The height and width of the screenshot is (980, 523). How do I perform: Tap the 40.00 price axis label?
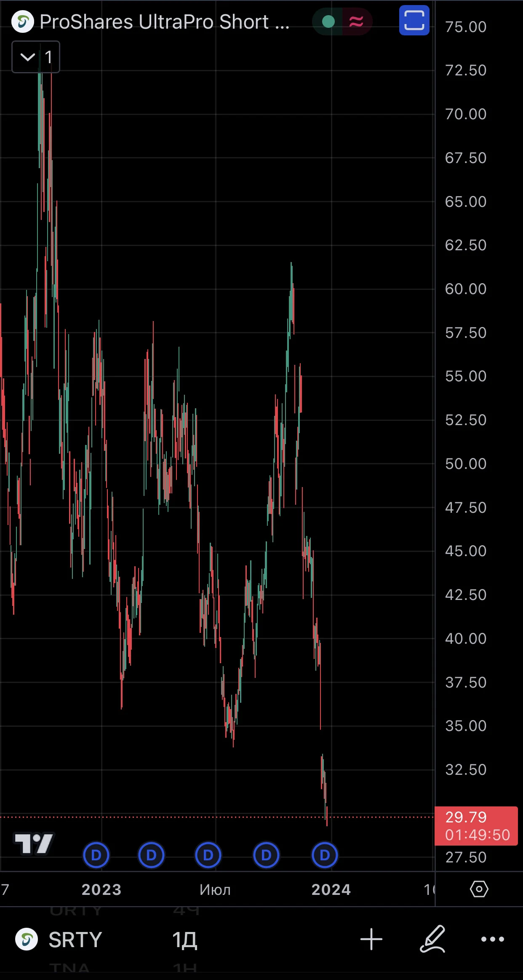click(x=466, y=639)
